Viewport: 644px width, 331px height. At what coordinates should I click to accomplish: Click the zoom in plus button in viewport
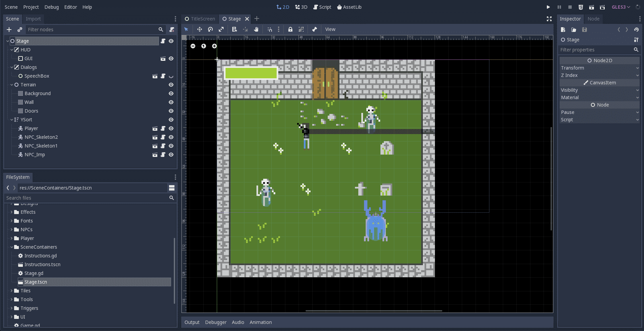214,46
